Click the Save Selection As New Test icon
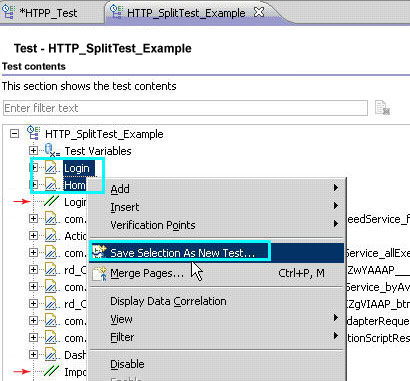410x381 pixels. (x=99, y=252)
